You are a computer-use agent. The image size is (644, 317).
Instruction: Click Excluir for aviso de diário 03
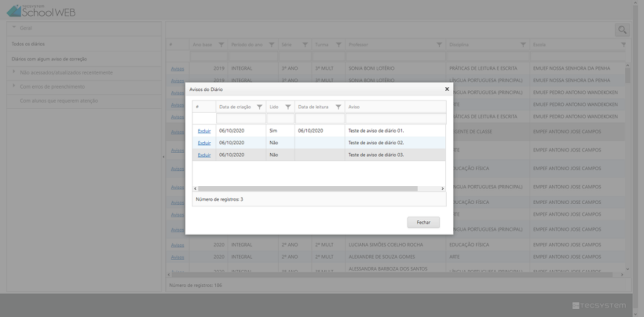pos(204,155)
